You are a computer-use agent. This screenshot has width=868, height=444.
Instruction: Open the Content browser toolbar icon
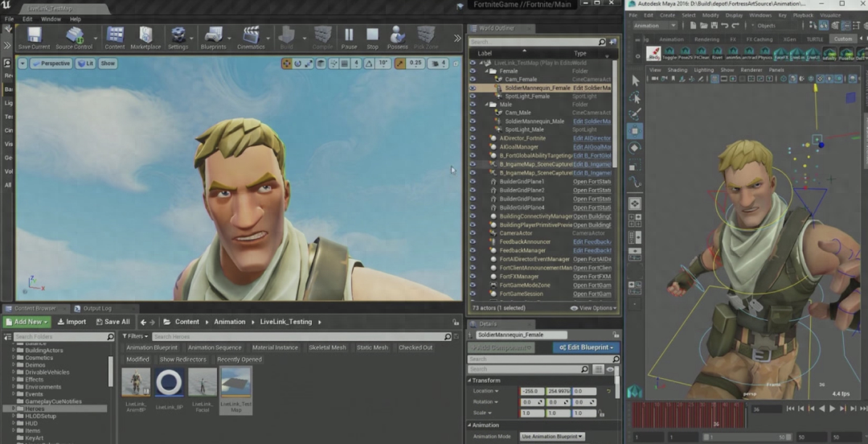pyautogui.click(x=115, y=39)
